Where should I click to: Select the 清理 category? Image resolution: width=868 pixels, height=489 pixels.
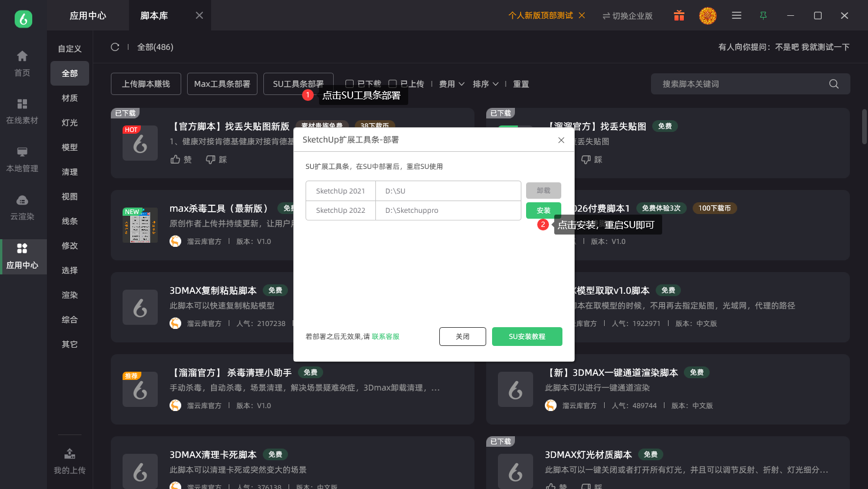click(x=70, y=172)
